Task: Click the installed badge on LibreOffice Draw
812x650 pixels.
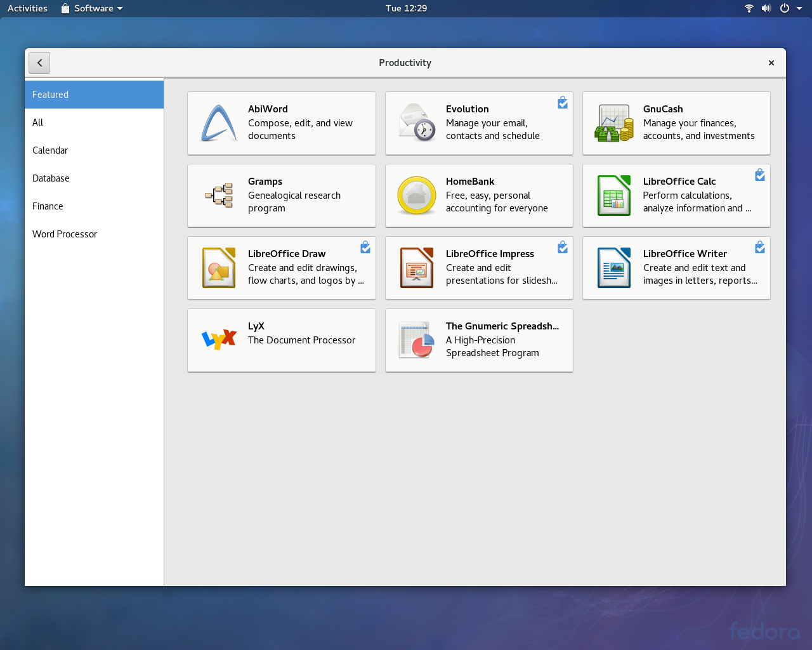Action: [365, 248]
